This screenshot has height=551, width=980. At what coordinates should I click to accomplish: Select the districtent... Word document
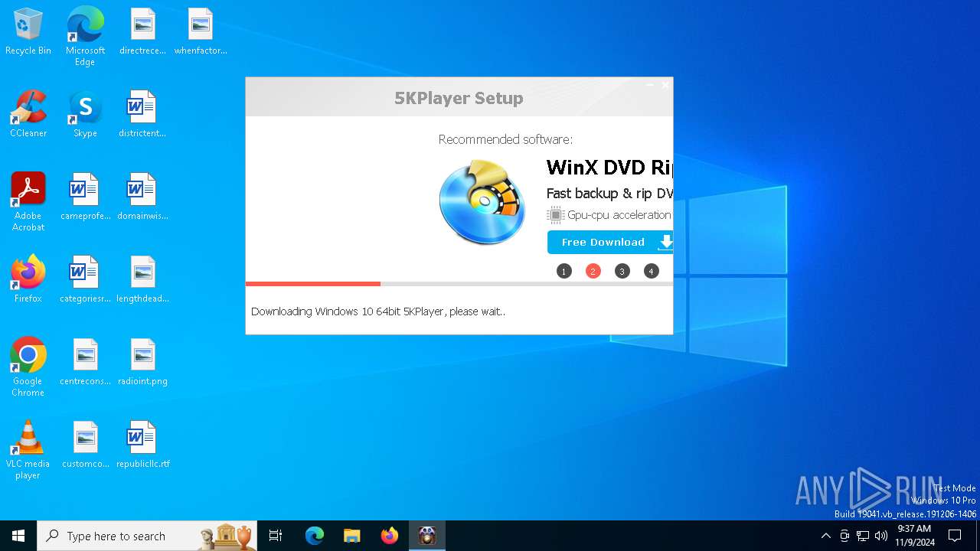point(142,114)
